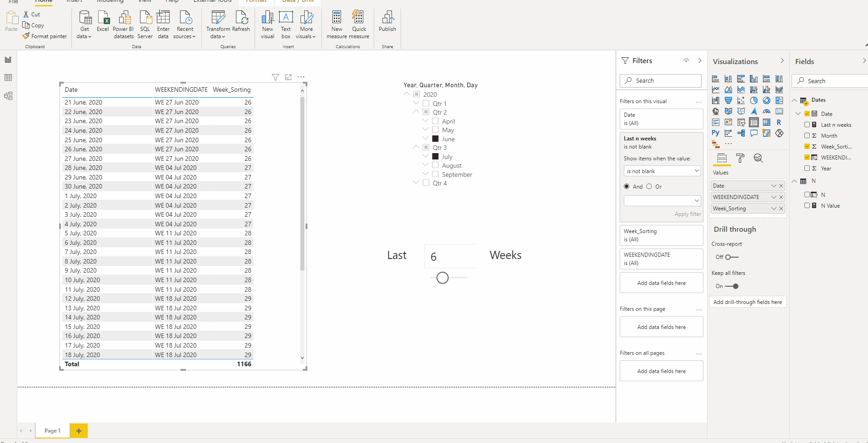Open the Analytics magnifier pane
The width and height of the screenshot is (868, 443).
point(758,158)
